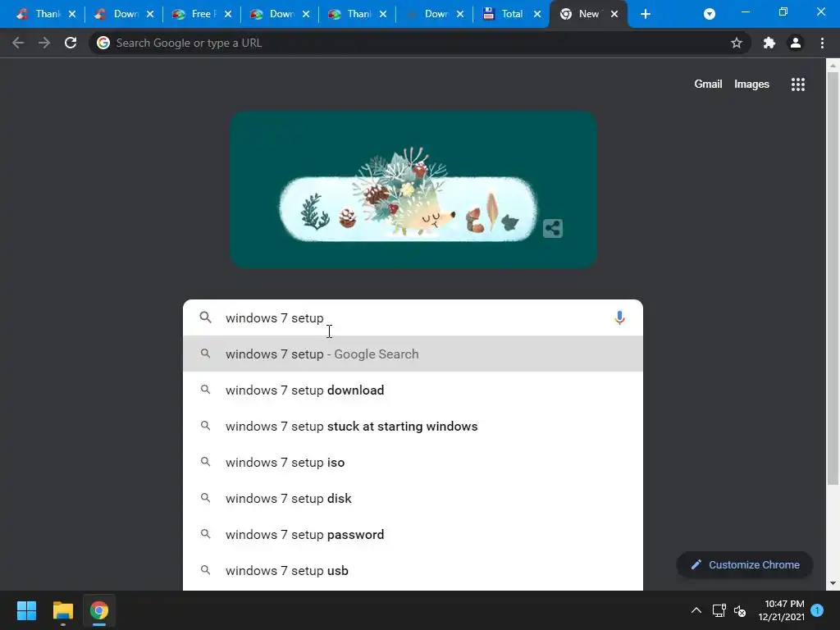
Task: Click the Chrome taskbar icon
Action: coord(98,610)
